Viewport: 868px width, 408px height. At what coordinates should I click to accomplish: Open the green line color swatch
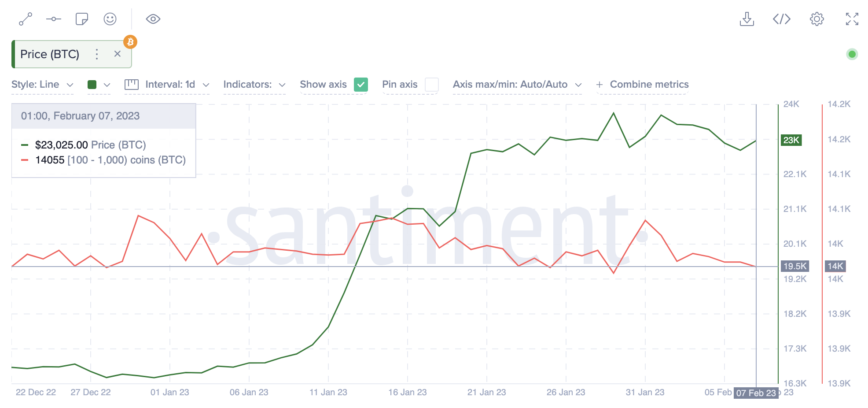click(98, 84)
